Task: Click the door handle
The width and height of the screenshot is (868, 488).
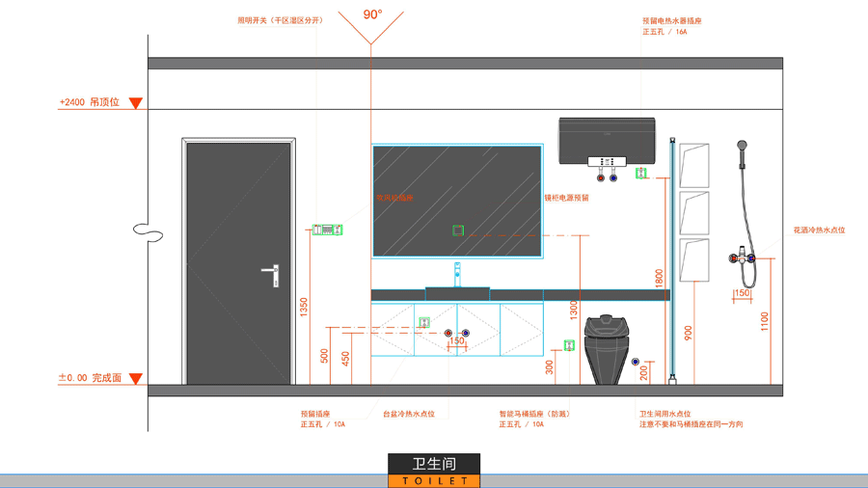Action: [x=271, y=276]
